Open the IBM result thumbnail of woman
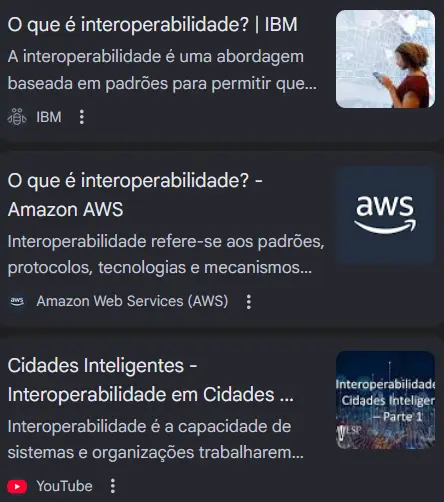Screen dimensions: 444x502 tap(385, 59)
